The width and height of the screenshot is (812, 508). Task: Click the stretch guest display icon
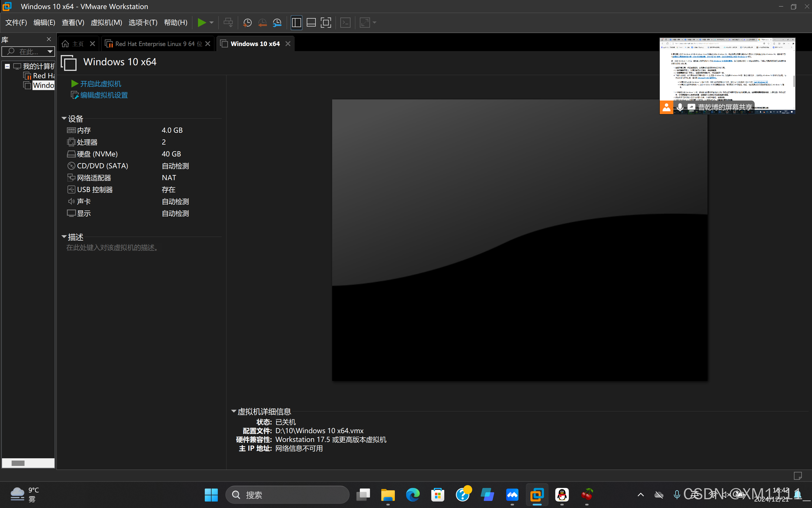coord(365,23)
